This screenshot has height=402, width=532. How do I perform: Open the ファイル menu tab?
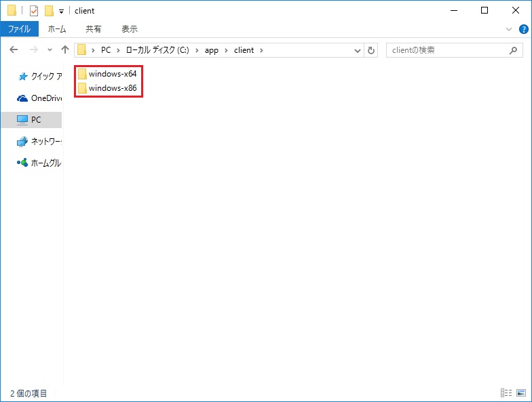click(x=19, y=29)
